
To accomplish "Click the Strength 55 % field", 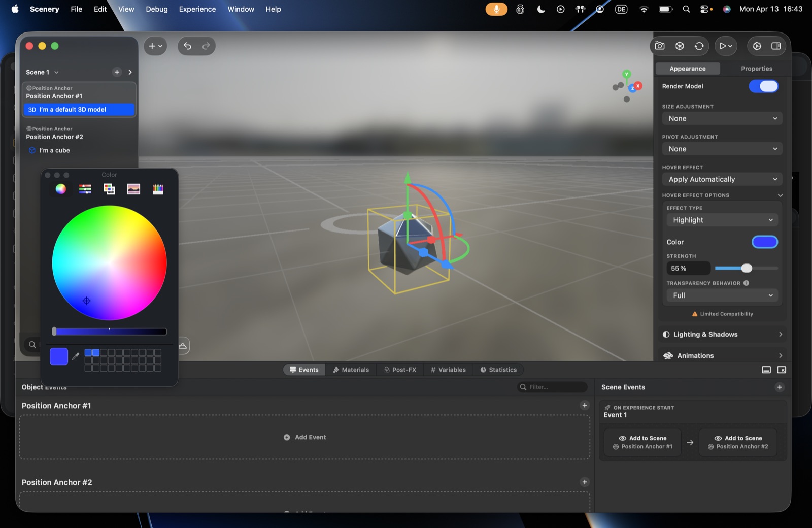I will tap(688, 268).
